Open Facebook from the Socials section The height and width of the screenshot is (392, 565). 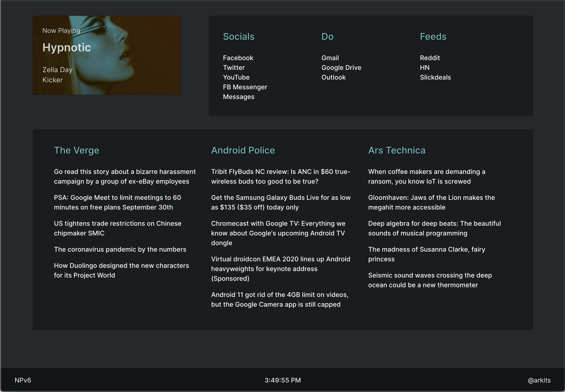point(238,58)
